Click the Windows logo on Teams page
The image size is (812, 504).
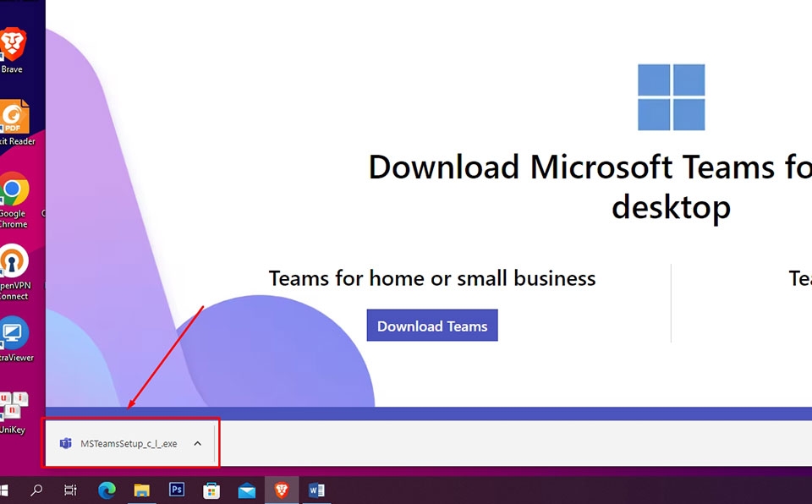(x=671, y=97)
